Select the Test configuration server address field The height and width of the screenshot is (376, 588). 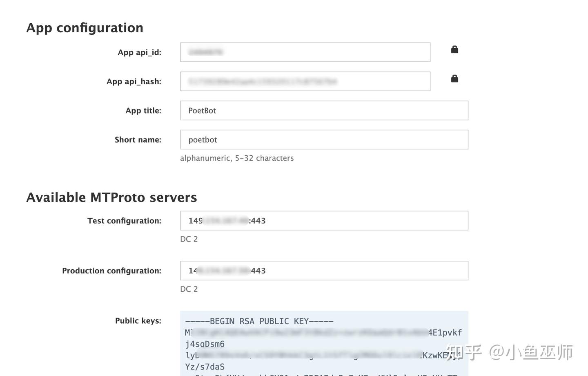(324, 220)
